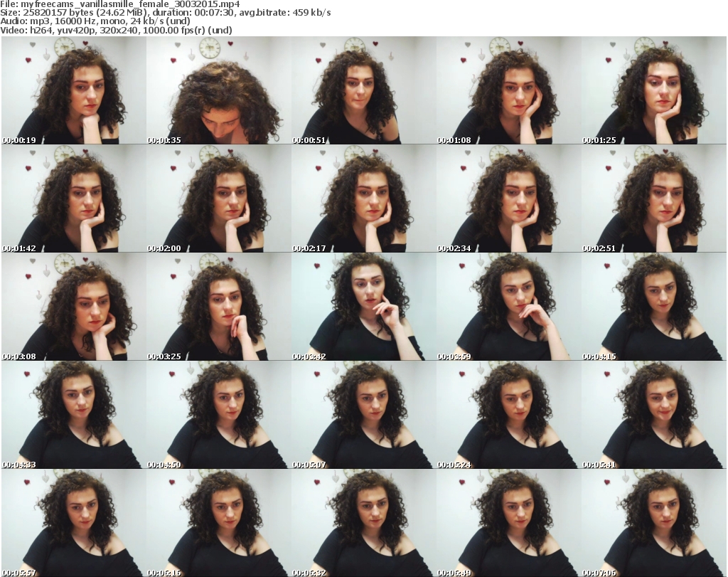Open the frame timestamped 00:01:25
The image size is (728, 577).
tap(654, 90)
